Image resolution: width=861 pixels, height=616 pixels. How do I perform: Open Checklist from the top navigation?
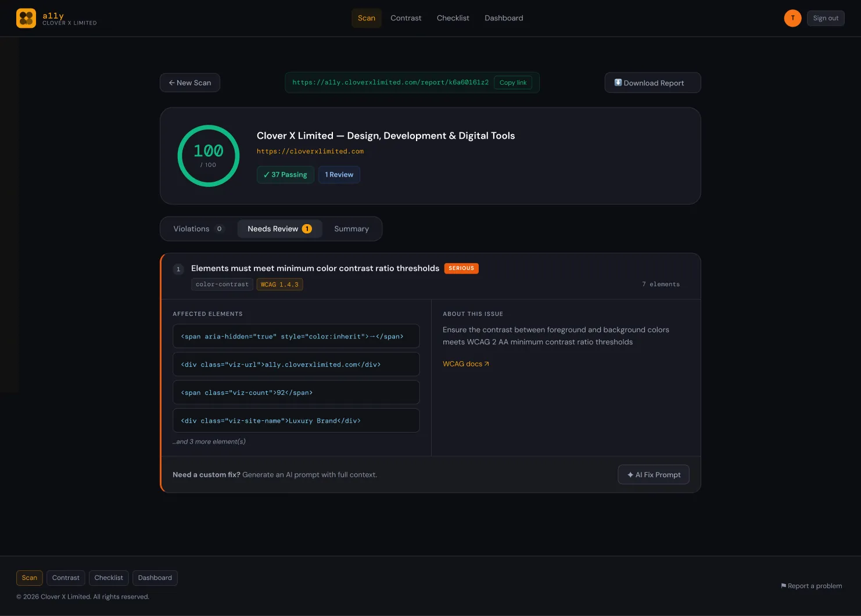pyautogui.click(x=453, y=18)
